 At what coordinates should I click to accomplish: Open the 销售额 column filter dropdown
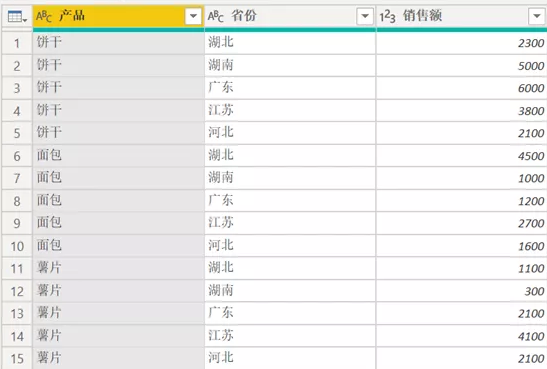point(537,16)
